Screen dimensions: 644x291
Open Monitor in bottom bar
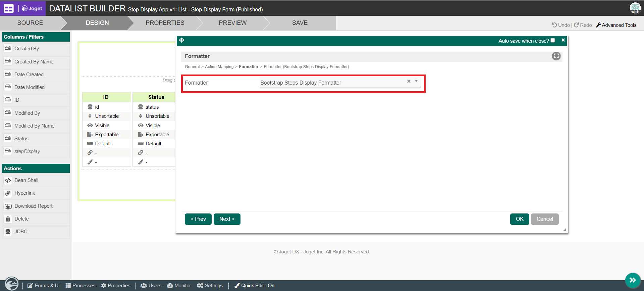pos(179,286)
